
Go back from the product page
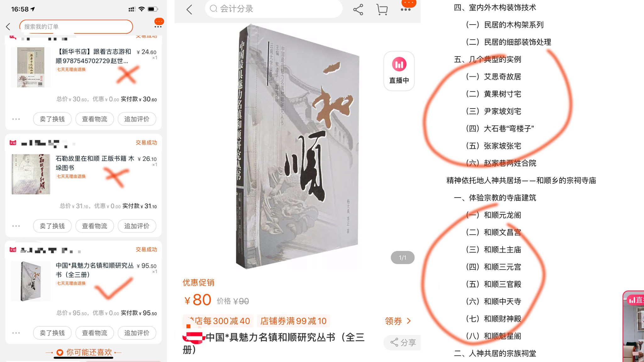[189, 9]
